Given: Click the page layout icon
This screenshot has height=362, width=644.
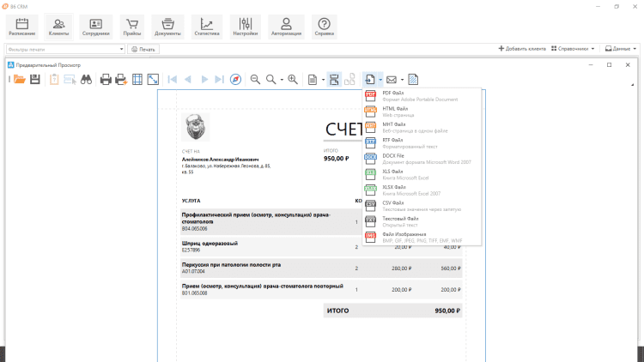Looking at the screenshot, I should coord(313,79).
